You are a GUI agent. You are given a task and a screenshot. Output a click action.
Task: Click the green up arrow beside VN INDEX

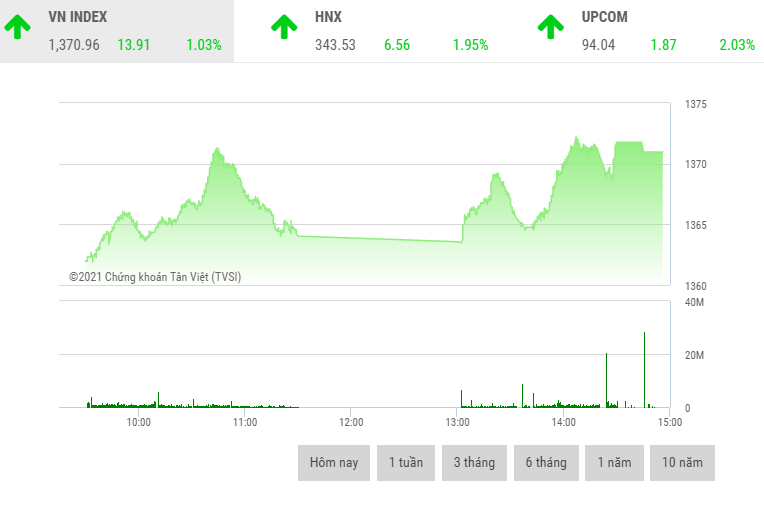[18, 27]
